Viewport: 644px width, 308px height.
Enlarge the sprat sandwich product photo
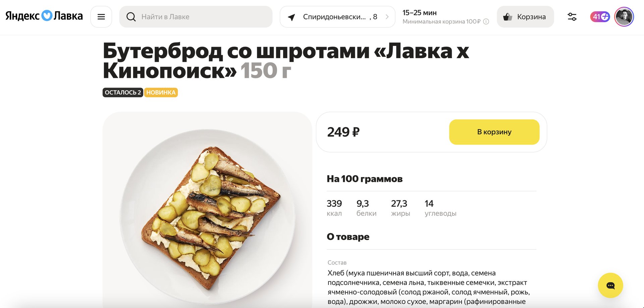pyautogui.click(x=207, y=210)
